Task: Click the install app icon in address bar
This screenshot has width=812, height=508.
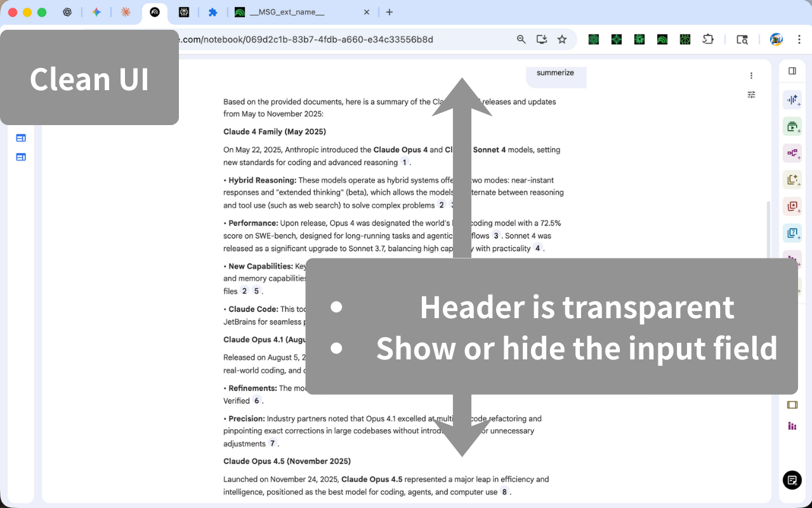Action: tap(542, 39)
